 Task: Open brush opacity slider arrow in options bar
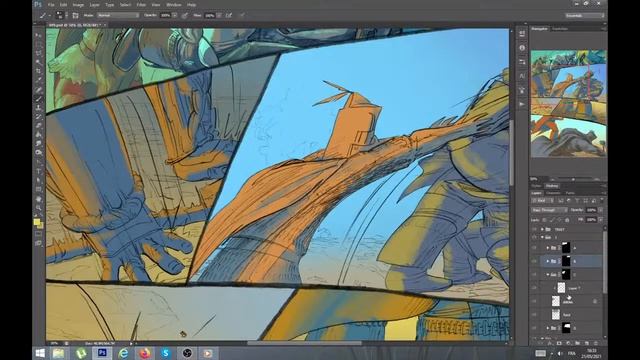(x=175, y=15)
